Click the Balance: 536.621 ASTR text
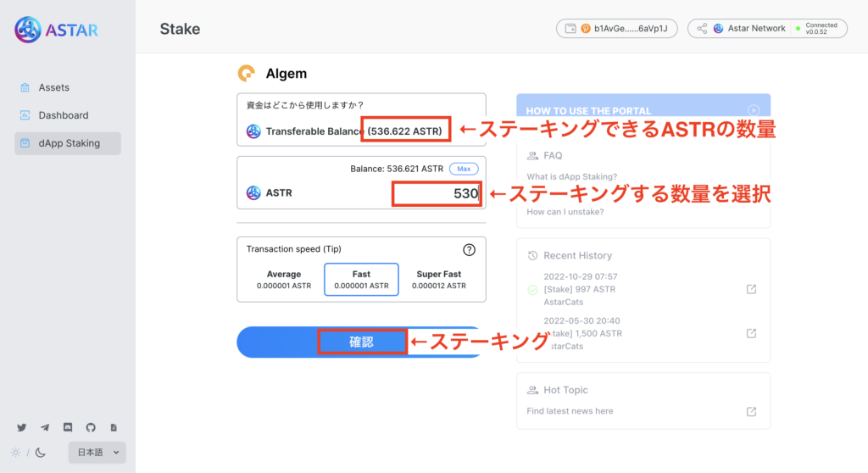Image resolution: width=868 pixels, height=473 pixels. 397,169
